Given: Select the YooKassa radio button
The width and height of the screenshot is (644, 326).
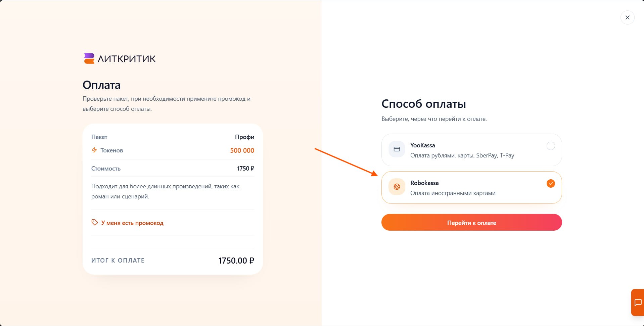Looking at the screenshot, I should pos(551,146).
